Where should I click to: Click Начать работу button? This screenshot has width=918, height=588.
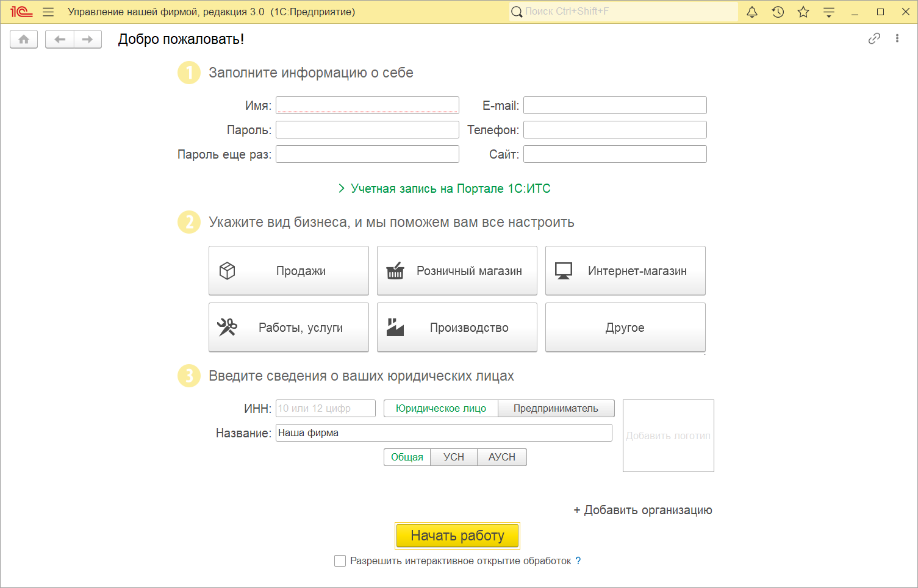pos(457,536)
